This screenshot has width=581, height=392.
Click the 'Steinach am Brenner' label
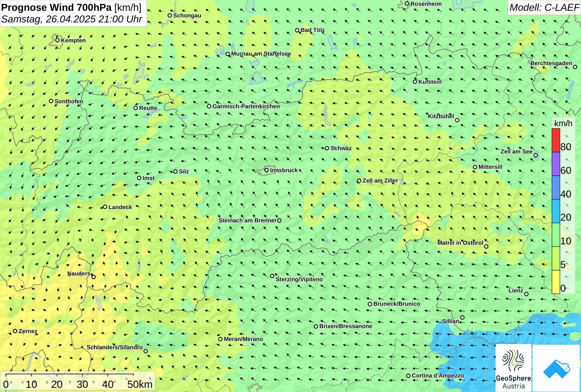point(247,220)
